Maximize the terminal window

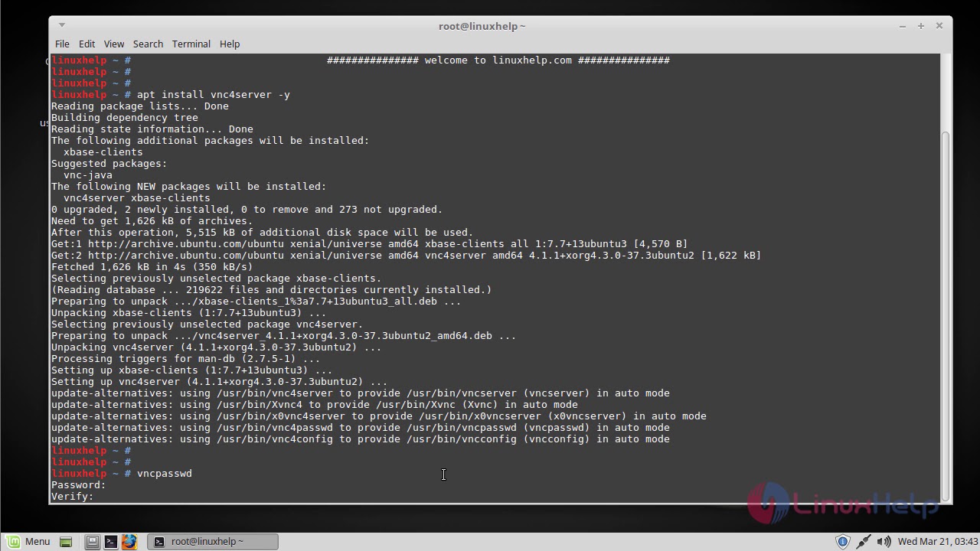point(921,26)
